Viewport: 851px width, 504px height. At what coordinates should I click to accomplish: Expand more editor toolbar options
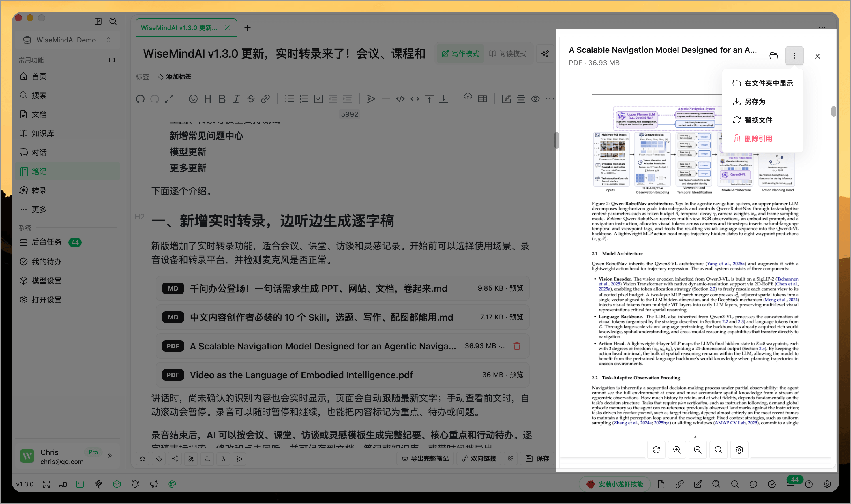[549, 99]
